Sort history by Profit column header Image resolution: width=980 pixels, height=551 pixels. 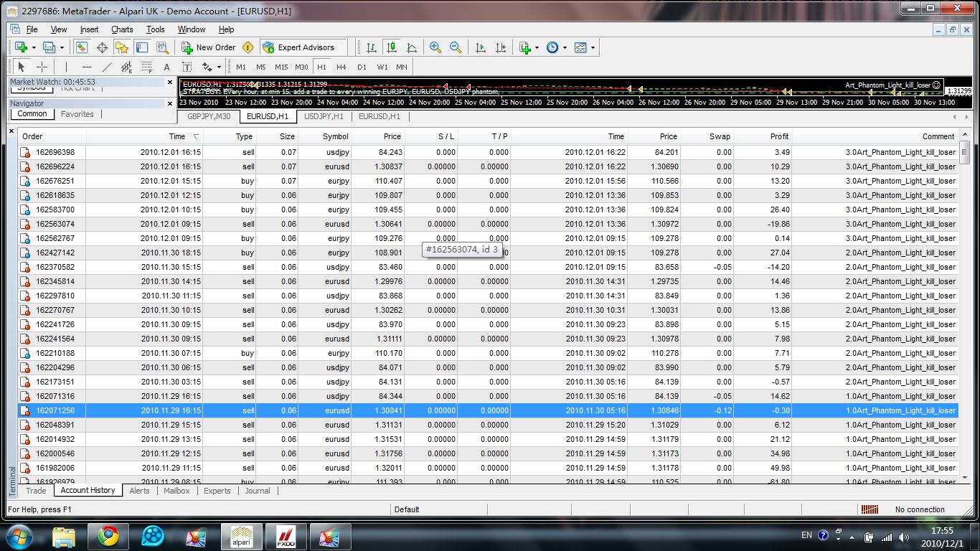763,136
